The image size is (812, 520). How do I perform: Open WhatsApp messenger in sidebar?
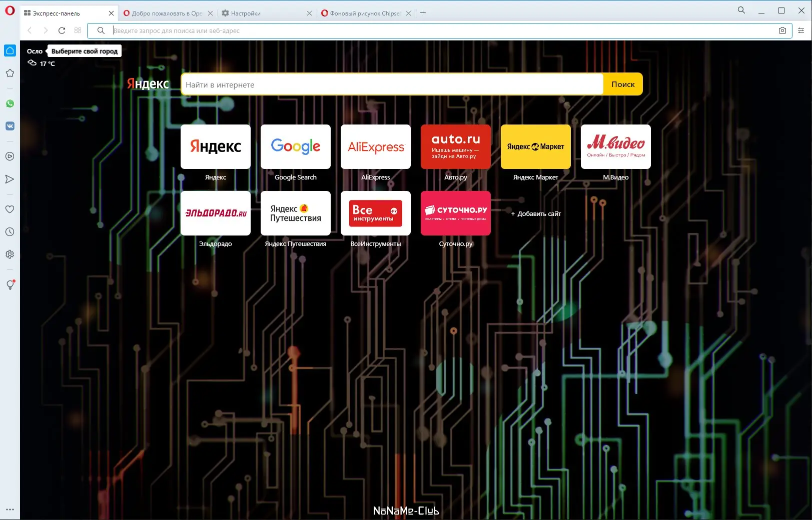(10, 103)
